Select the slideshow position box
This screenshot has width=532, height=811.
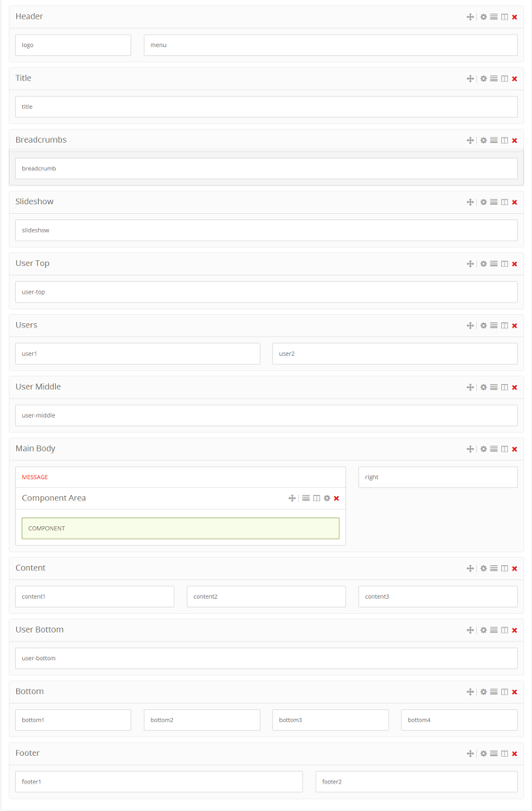click(266, 230)
